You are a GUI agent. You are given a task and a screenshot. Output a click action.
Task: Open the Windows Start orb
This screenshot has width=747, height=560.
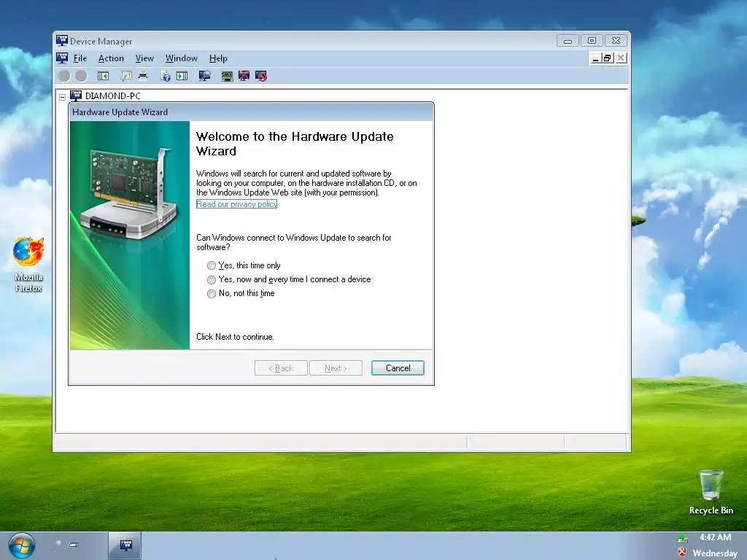[x=21, y=545]
